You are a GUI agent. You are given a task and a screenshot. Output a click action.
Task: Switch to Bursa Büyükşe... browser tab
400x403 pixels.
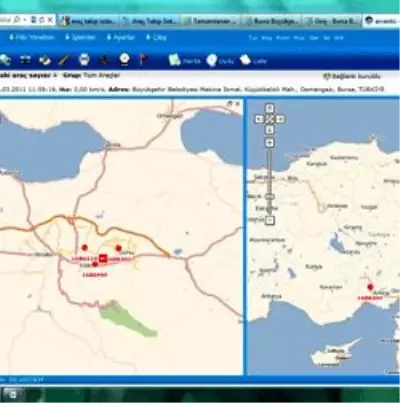click(271, 21)
